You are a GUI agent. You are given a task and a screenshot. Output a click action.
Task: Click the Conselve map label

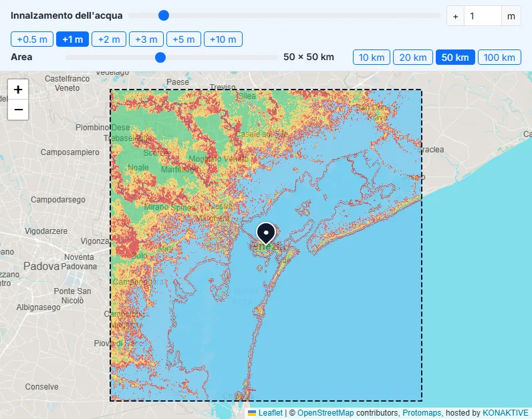(41, 387)
